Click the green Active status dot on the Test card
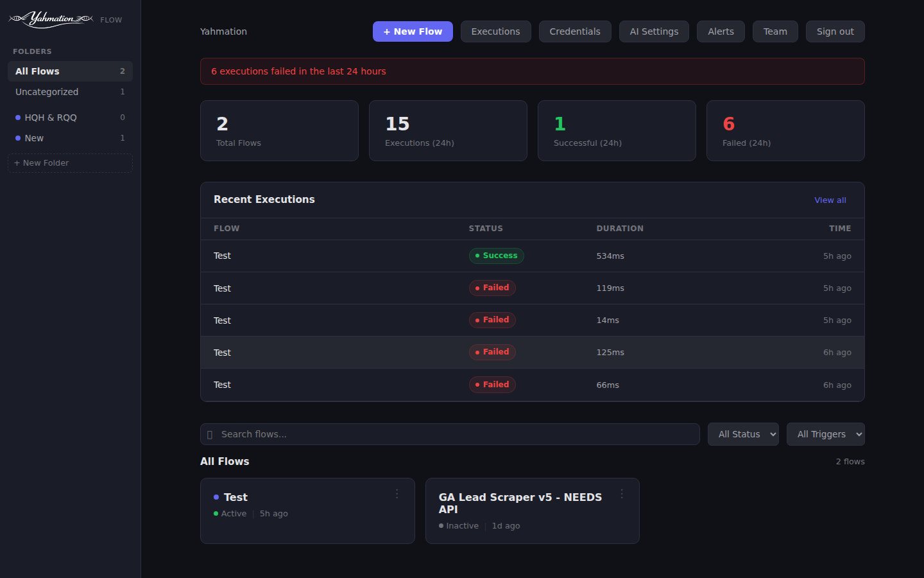 215,513
